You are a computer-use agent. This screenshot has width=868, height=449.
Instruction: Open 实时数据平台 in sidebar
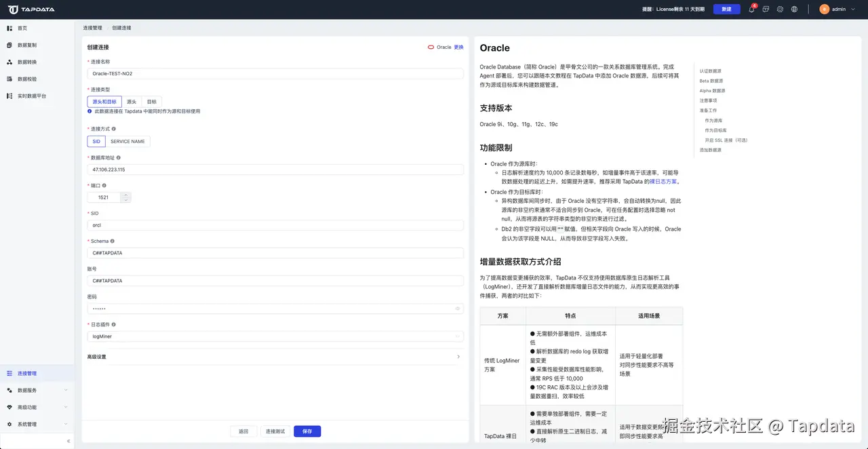point(37,96)
